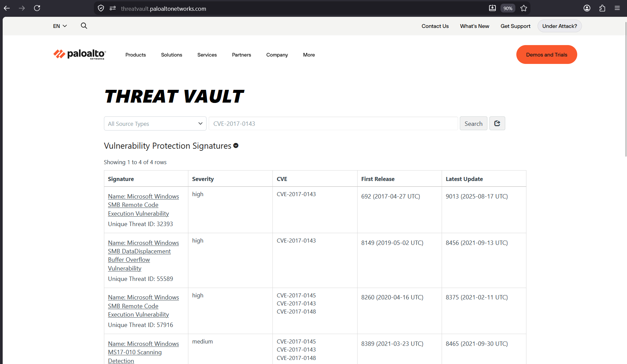Click the Showing 1 to 4 rows text
Screen dimensions: 627x364
pos(135,162)
